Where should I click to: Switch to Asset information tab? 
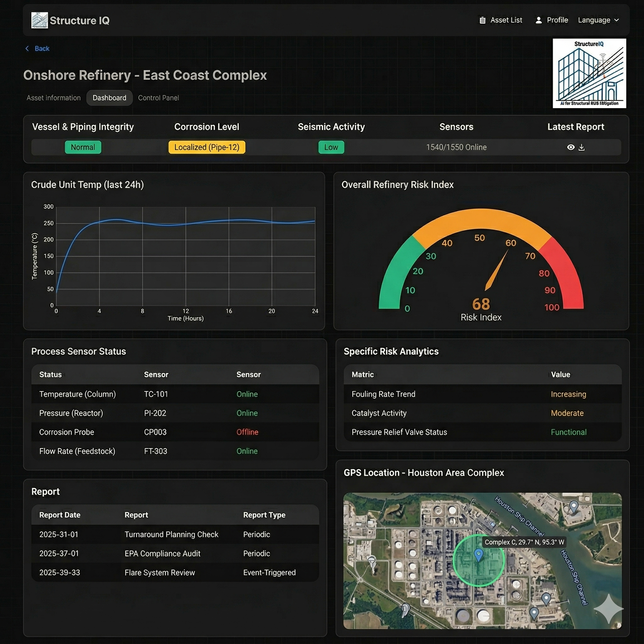point(54,98)
